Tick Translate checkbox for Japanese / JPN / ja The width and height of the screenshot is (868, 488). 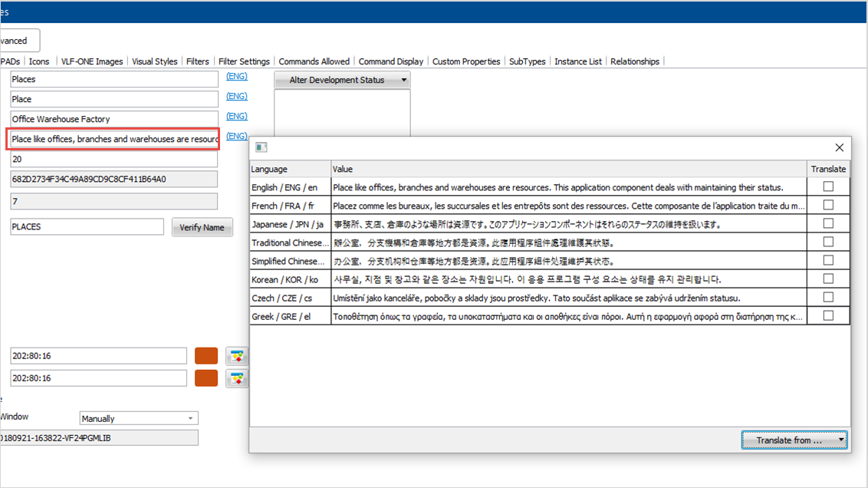click(828, 223)
